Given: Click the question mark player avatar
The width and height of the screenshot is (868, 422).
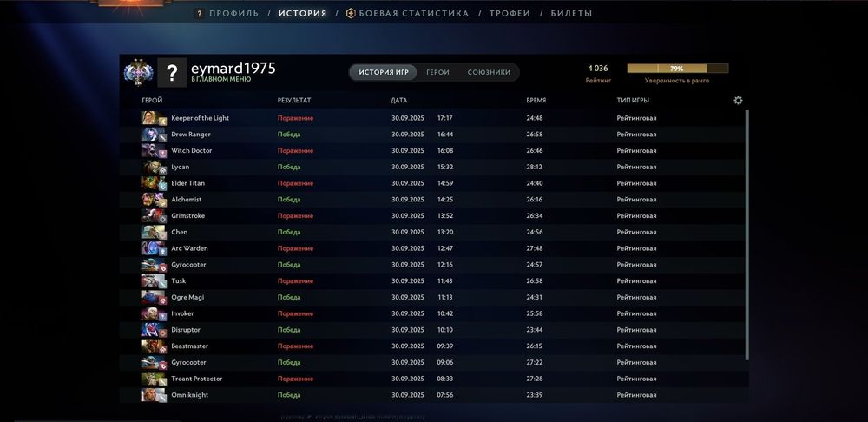Looking at the screenshot, I should [x=172, y=73].
